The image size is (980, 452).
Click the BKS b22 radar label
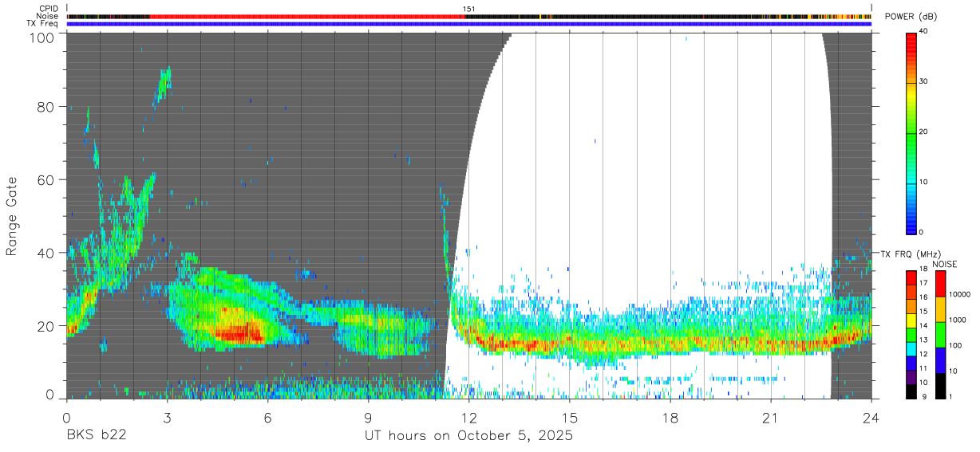[x=96, y=436]
